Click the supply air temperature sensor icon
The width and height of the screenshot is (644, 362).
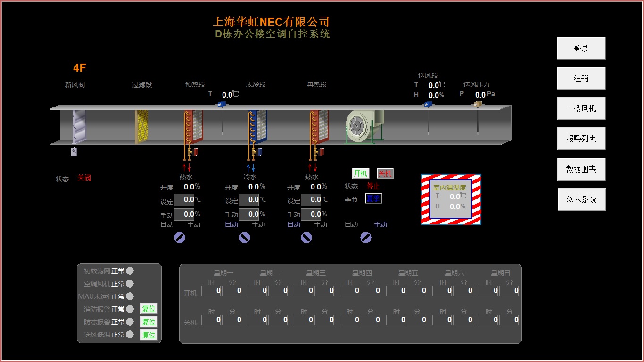428,104
